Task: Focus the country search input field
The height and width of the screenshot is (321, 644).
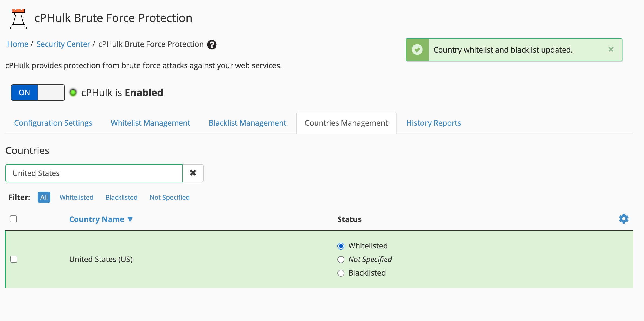Action: click(x=94, y=173)
